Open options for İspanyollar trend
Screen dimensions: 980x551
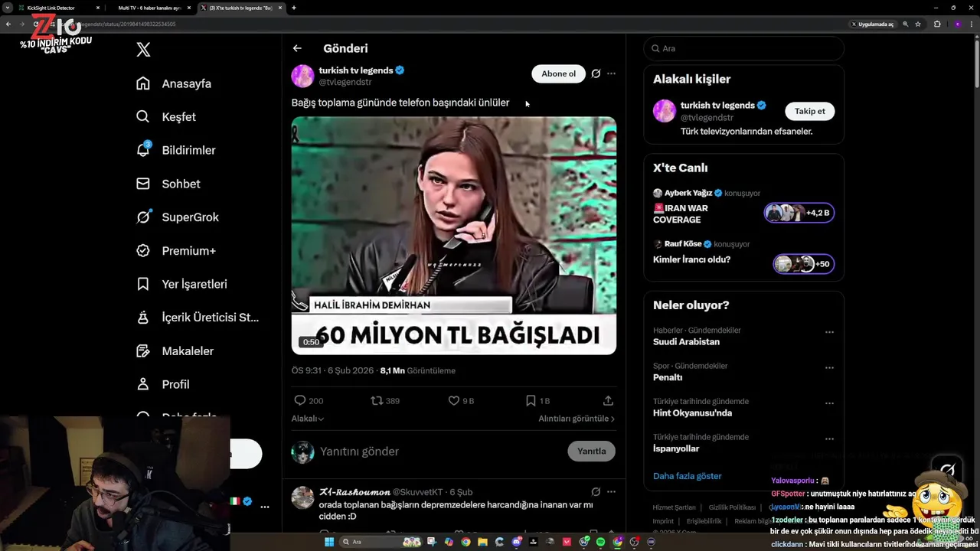point(829,439)
